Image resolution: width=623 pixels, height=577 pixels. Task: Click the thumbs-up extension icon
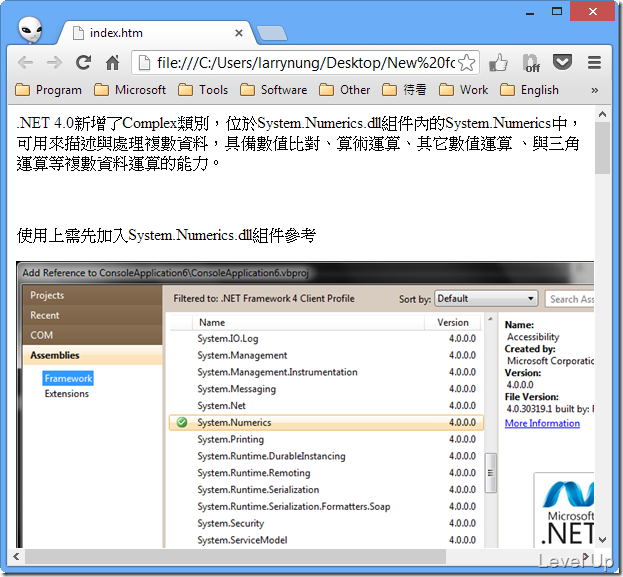pos(498,63)
